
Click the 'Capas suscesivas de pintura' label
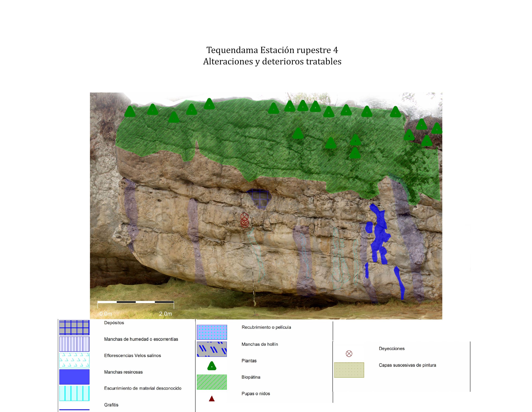click(x=408, y=365)
